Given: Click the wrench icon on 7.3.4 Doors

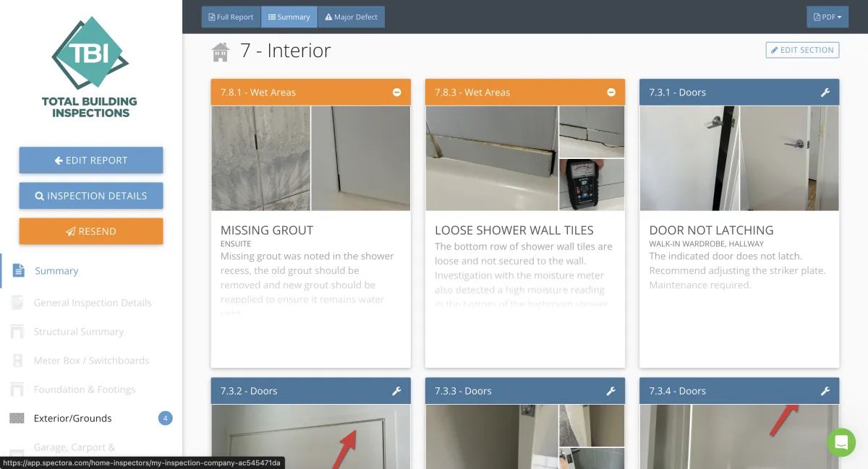Looking at the screenshot, I should point(825,391).
